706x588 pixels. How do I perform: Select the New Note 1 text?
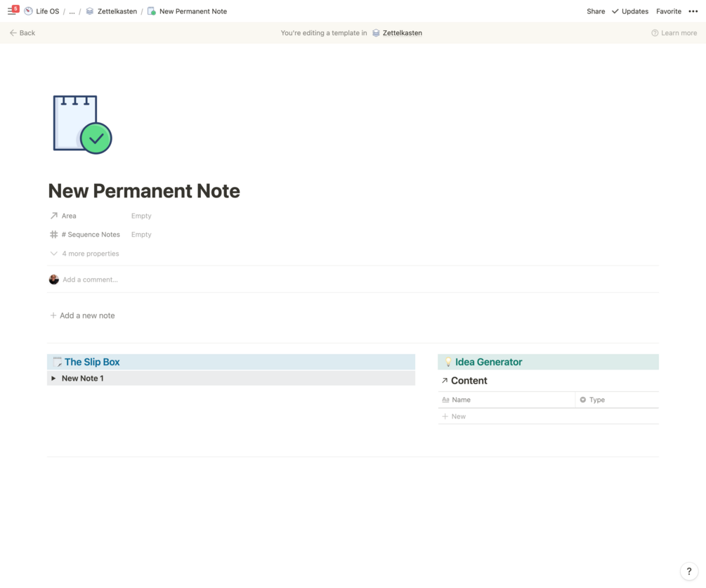click(x=82, y=378)
